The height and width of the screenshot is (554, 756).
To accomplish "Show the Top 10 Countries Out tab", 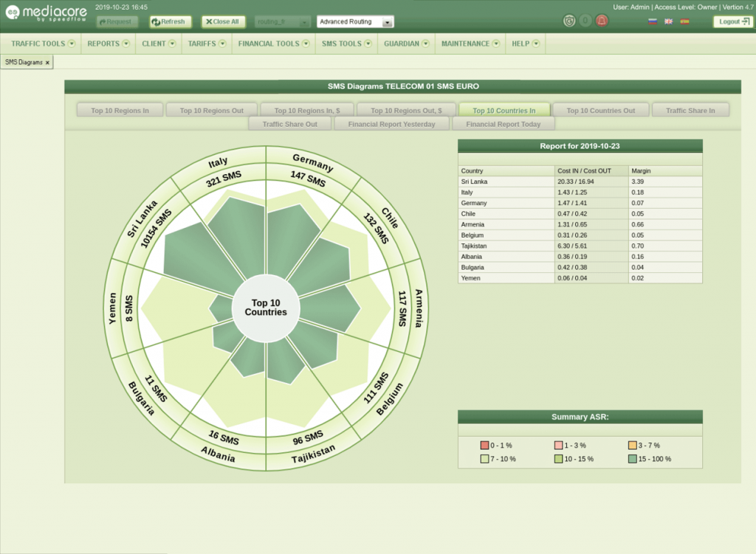I will pyautogui.click(x=601, y=111).
